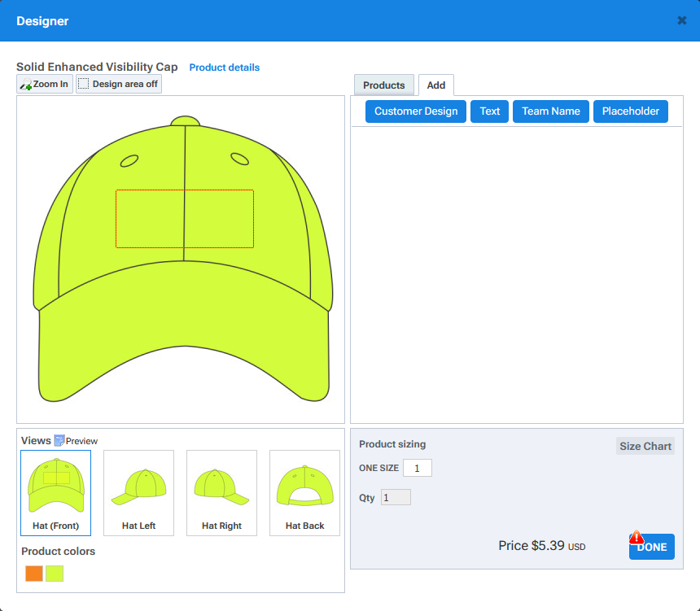Select the neon yellow color swatch

pos(55,574)
